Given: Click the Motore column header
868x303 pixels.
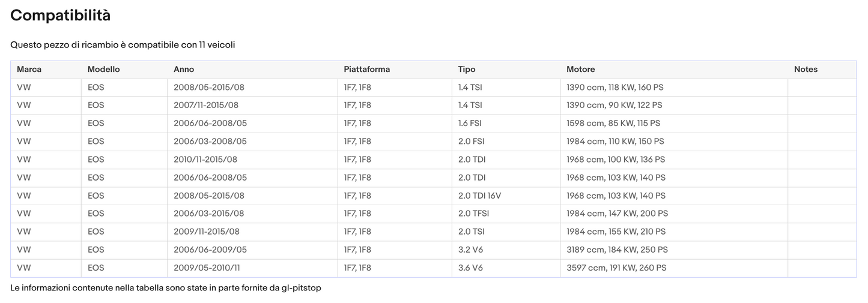Looking at the screenshot, I should coord(580,70).
